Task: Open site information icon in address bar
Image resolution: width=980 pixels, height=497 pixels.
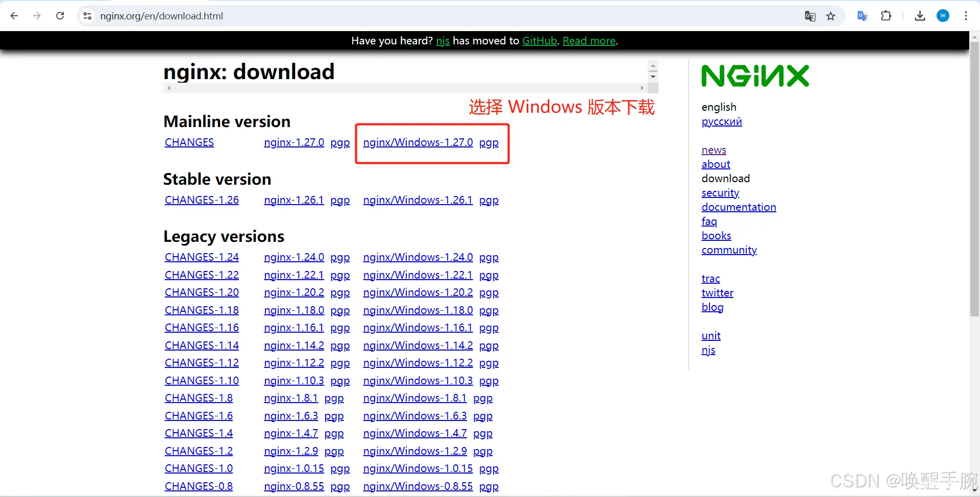Action: pos(88,16)
